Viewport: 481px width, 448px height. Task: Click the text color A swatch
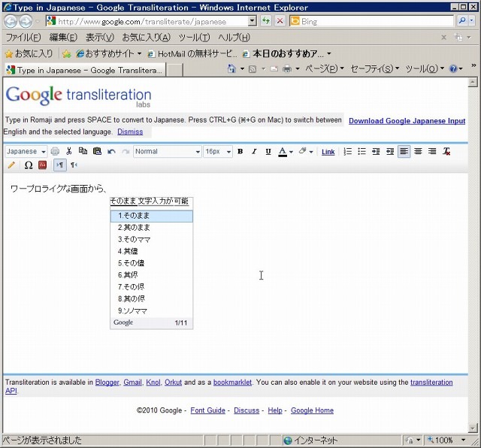point(283,152)
